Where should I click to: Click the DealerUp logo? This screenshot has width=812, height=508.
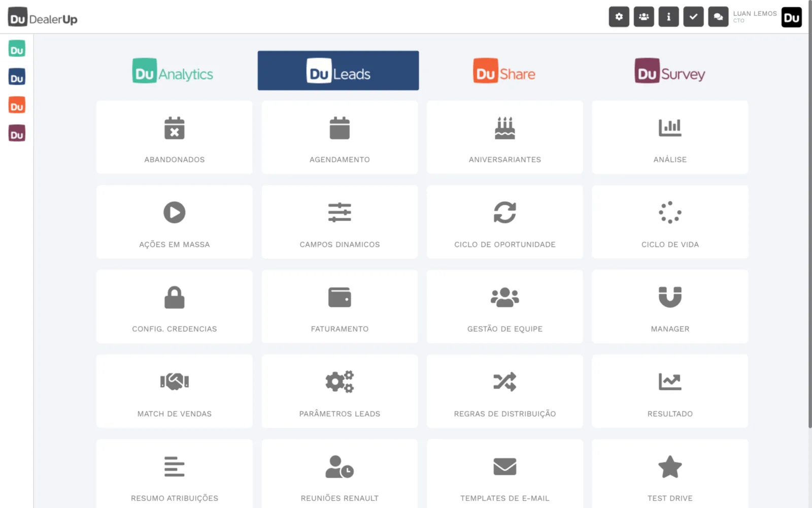coord(43,17)
